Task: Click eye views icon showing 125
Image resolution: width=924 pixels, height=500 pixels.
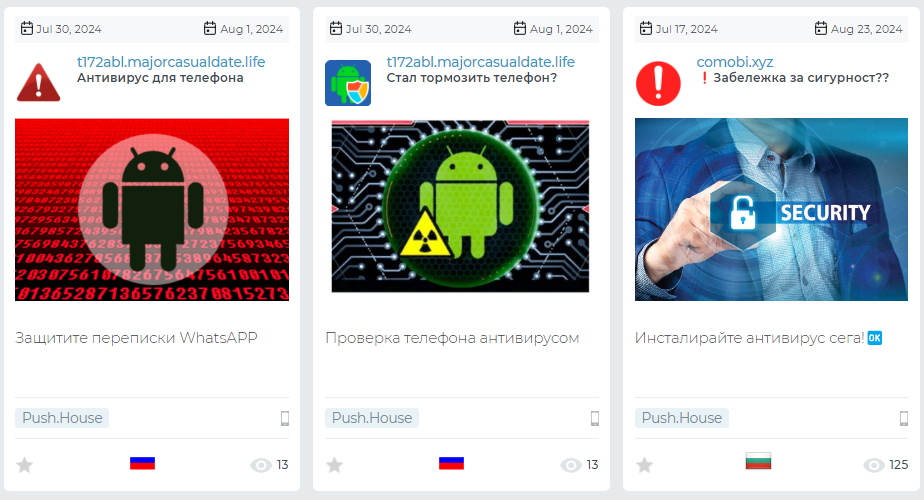Action: 873,465
